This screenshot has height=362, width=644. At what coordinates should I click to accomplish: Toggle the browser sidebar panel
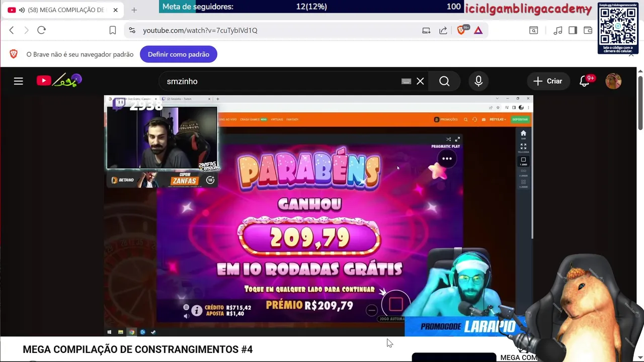coord(573,30)
